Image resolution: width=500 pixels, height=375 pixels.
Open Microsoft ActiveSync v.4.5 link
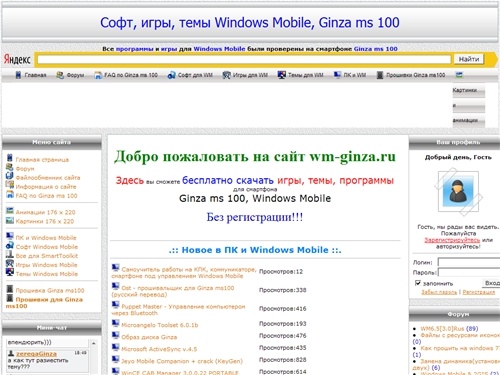159,349
